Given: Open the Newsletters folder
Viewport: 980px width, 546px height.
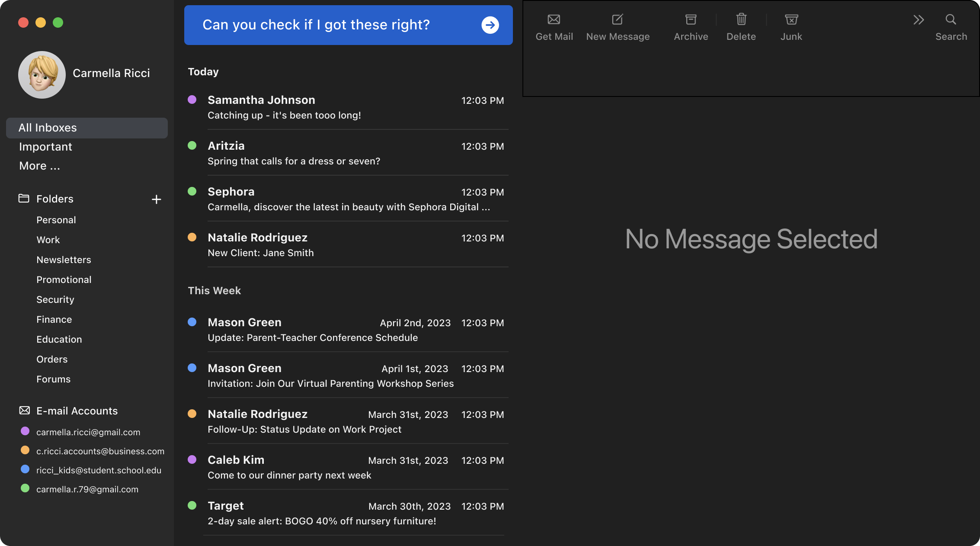Looking at the screenshot, I should point(64,260).
